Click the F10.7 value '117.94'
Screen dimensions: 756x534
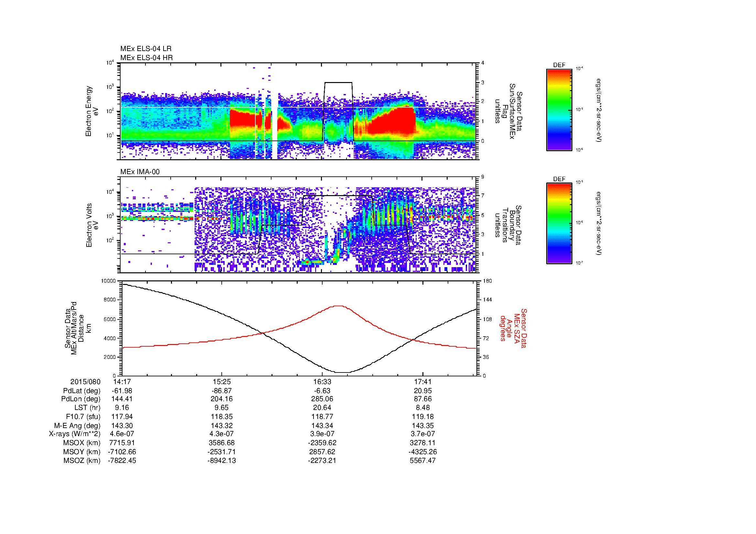click(122, 417)
